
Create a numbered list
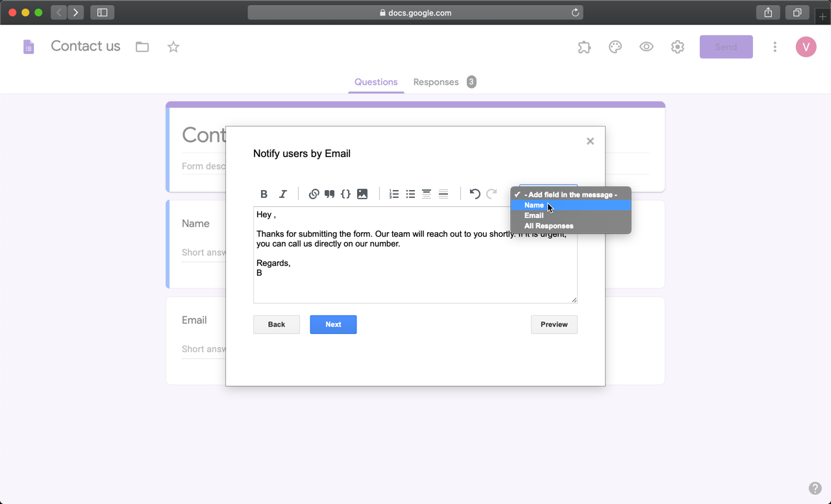(x=393, y=193)
